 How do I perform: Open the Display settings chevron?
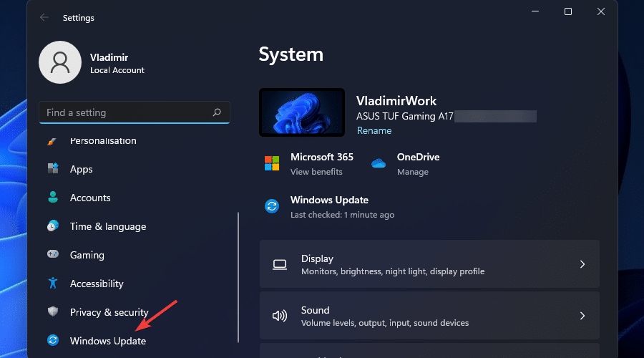582,264
